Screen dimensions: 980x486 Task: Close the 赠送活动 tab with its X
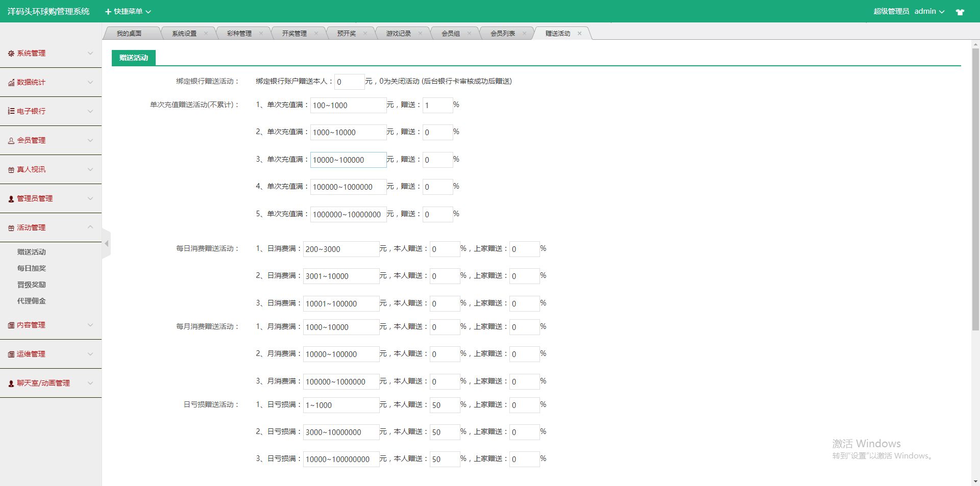click(x=579, y=34)
